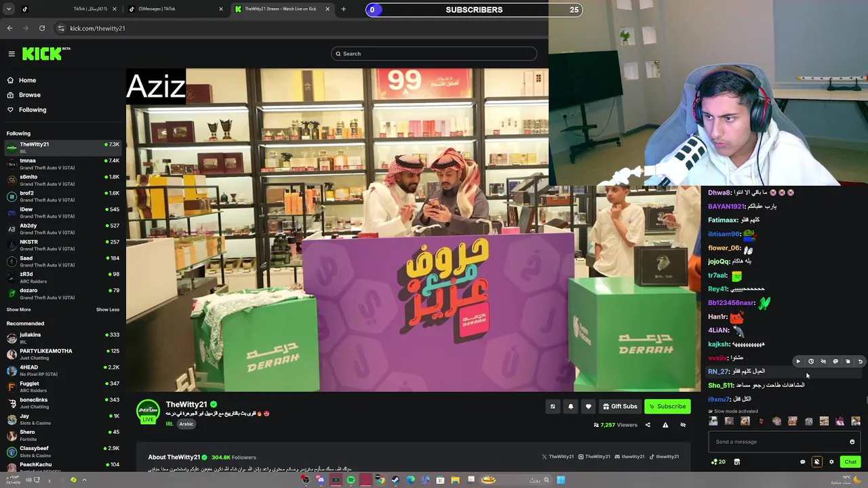868x488 pixels.
Task: Click the clip icon left of bell
Action: [x=553, y=406]
